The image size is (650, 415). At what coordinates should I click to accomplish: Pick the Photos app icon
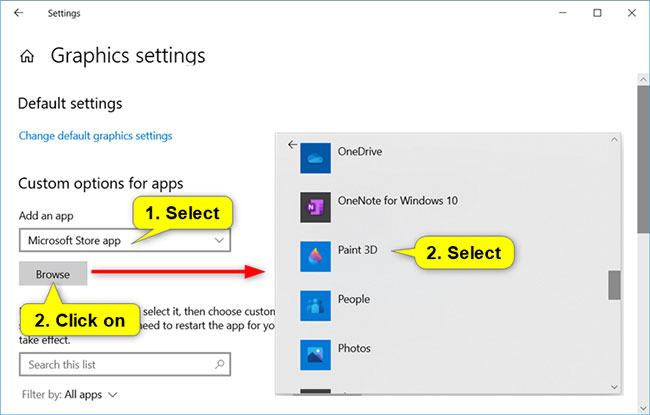click(315, 355)
